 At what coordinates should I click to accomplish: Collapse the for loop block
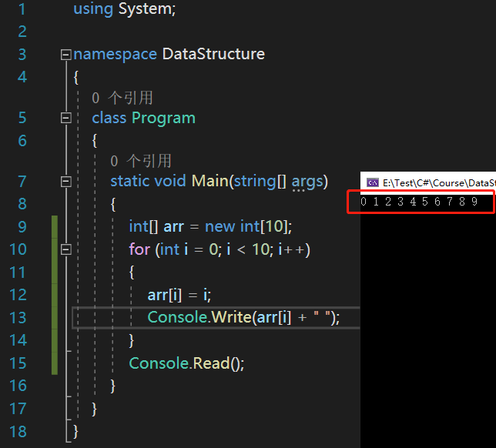tap(65, 249)
